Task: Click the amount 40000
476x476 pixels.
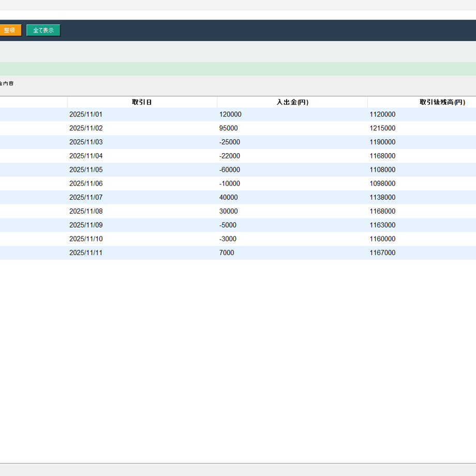Action: click(229, 197)
